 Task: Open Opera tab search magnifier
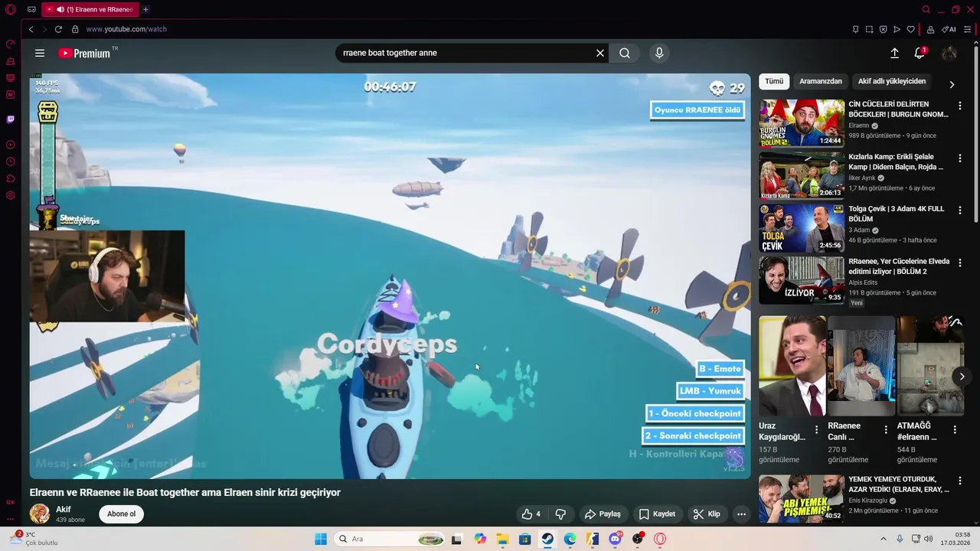926,9
